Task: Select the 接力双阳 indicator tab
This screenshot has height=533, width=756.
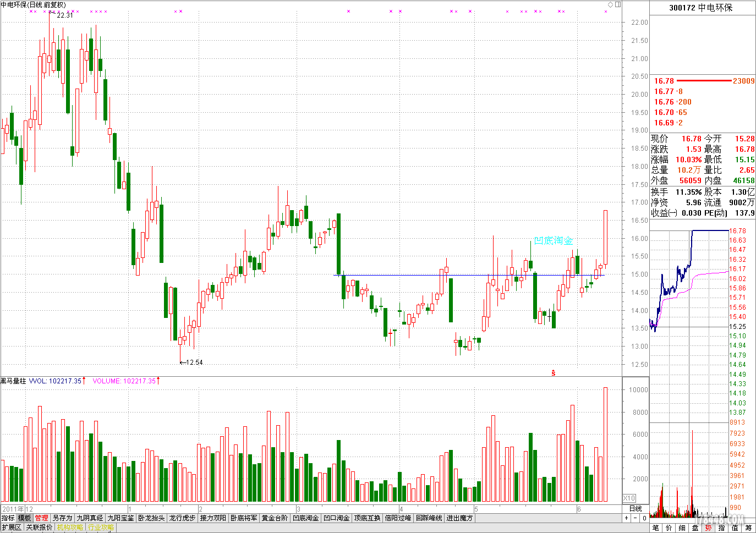Action: tap(213, 518)
